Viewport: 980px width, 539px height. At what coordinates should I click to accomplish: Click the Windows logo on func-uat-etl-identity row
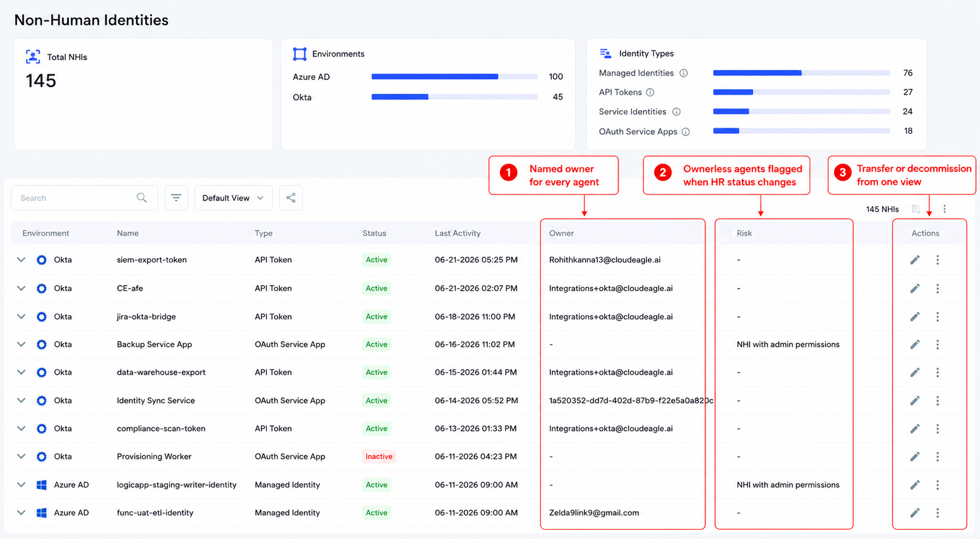(x=42, y=513)
